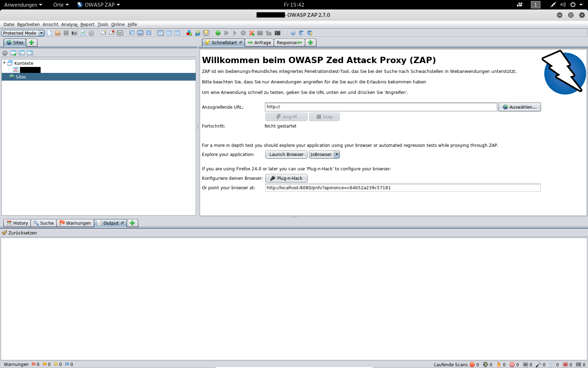Click the Plug-n-Hack button
Screen dimensions: 588x368
(286, 178)
